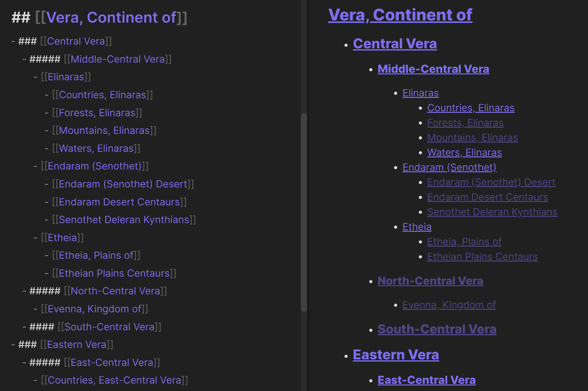Viewport: 588px width, 391px height.
Task: Click the [[Etheia]] wikilink in the source editor
Action: pos(62,238)
